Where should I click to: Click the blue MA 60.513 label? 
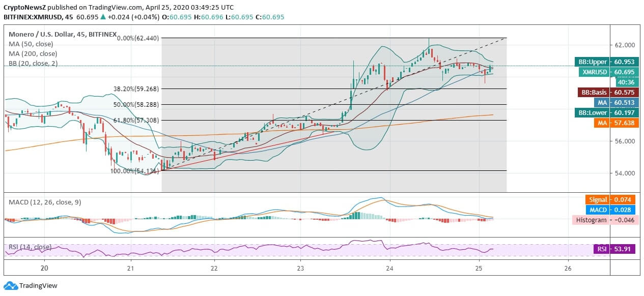pyautogui.click(x=616, y=103)
